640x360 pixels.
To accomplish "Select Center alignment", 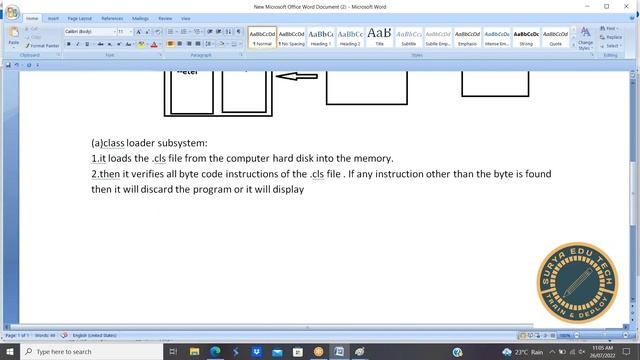I will click(x=180, y=44).
